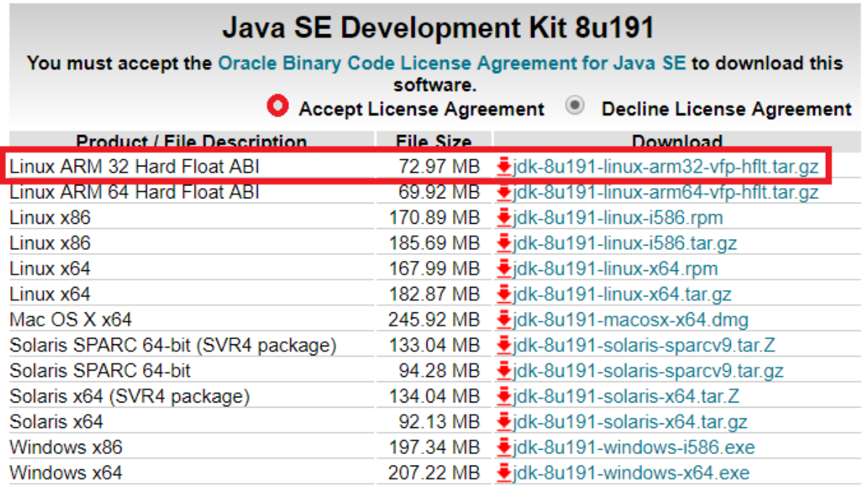Download jdk-8u191-linux-x64.tar.gz file

[x=622, y=294]
